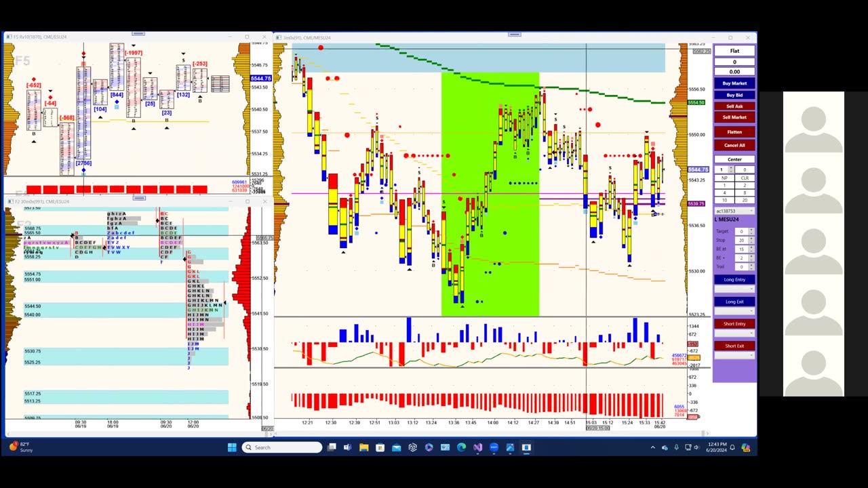Screen dimensions: 868x488
Task: Launch Microsoft Teams from the taskbar
Action: pos(347,447)
